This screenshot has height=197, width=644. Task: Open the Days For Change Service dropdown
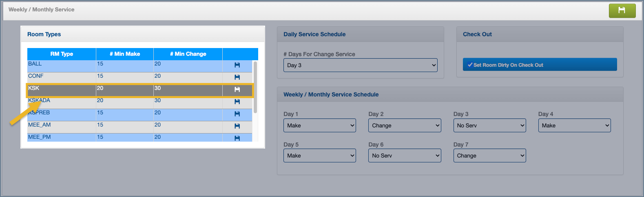coord(360,65)
